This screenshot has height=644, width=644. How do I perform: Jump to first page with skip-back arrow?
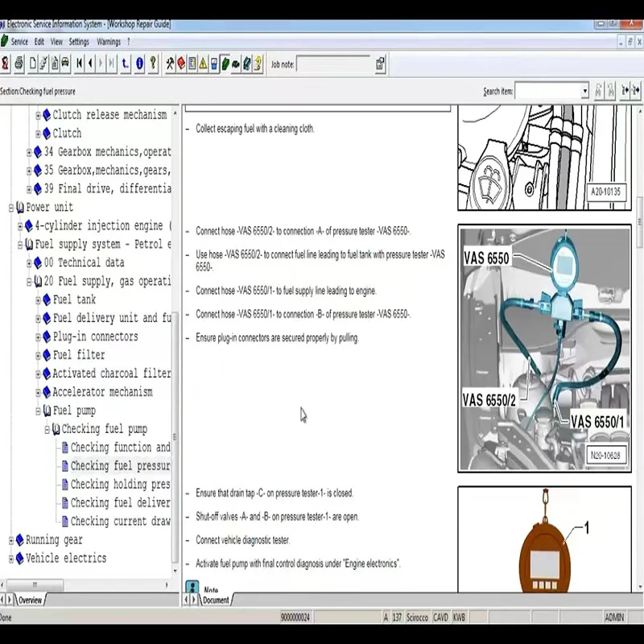pyautogui.click(x=79, y=63)
